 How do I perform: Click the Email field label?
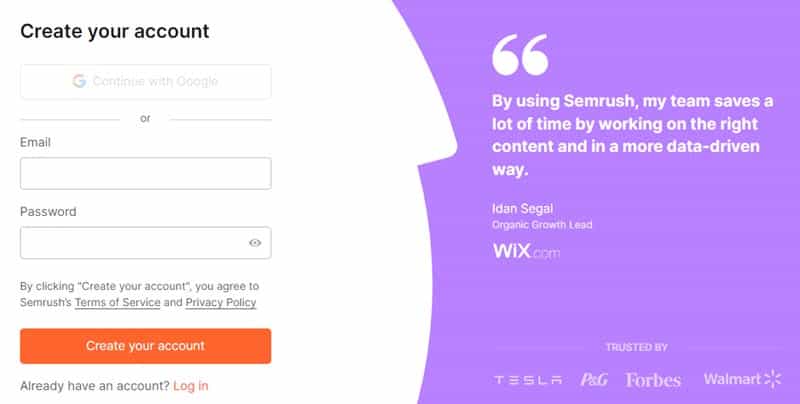[35, 142]
